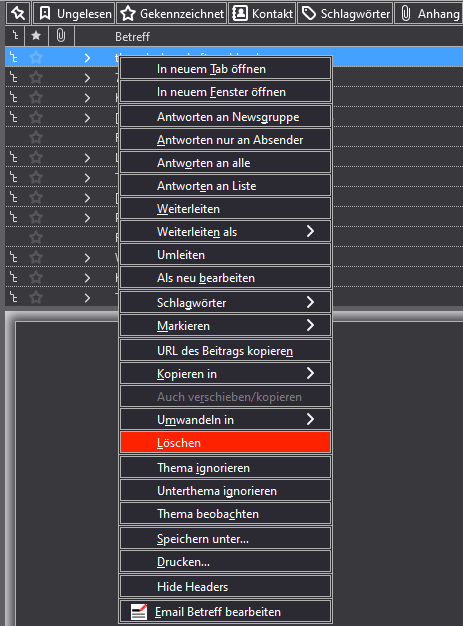Image resolution: width=463 pixels, height=626 pixels.
Task: Choose In neuem Fenster öffnen
Action: (x=226, y=92)
